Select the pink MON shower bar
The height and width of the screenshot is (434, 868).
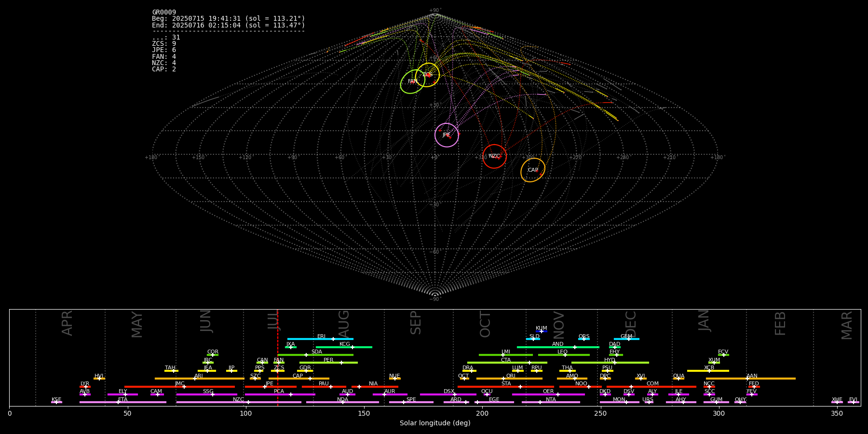point(620,402)
